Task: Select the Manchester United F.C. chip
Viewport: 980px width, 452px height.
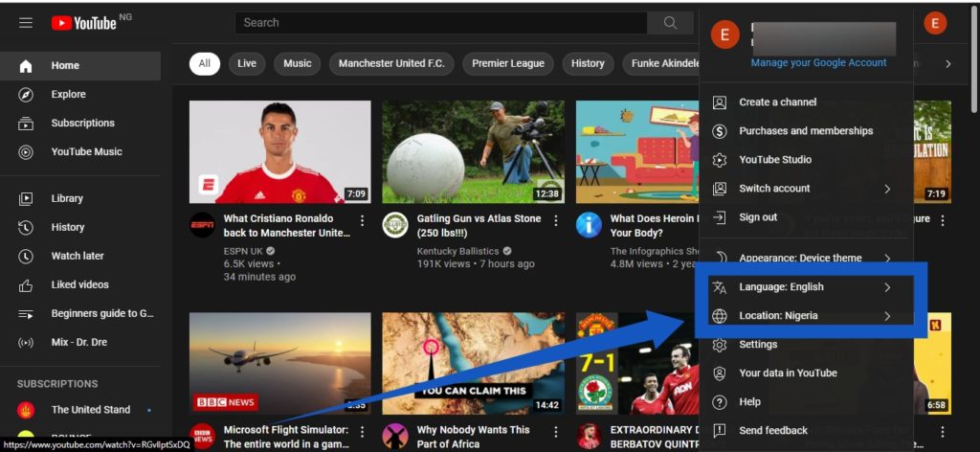Action: [391, 64]
